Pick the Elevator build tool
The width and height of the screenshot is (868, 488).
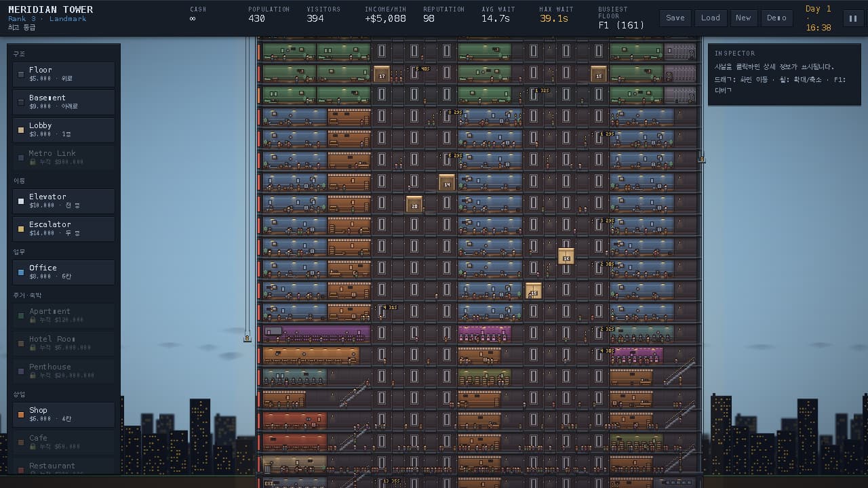pos(64,201)
